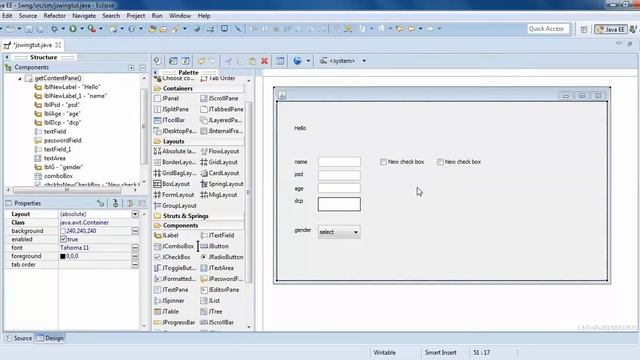Switch to the Design tab
Image resolution: width=640 pixels, height=360 pixels.
click(x=50, y=338)
